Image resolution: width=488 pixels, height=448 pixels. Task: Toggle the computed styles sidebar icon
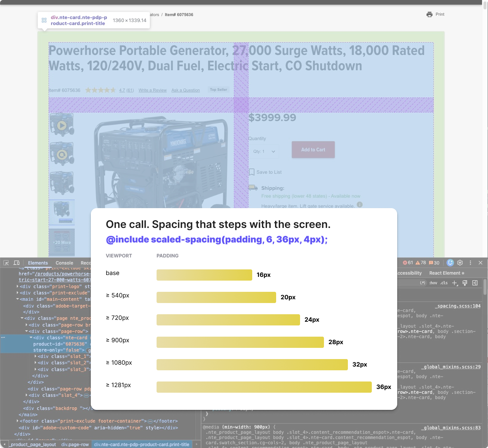(x=475, y=283)
